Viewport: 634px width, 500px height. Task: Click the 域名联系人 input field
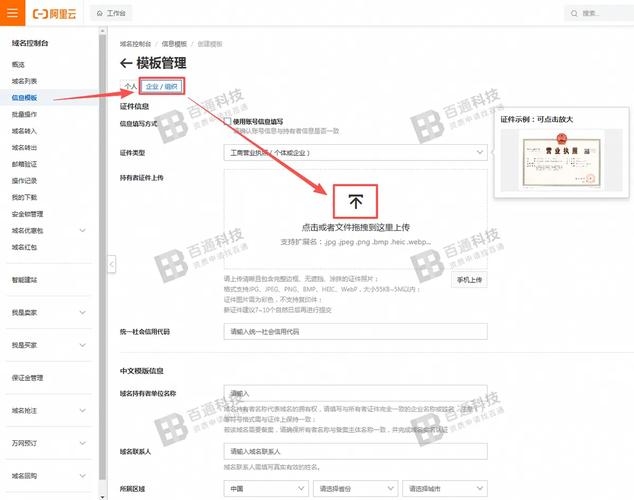(355, 451)
